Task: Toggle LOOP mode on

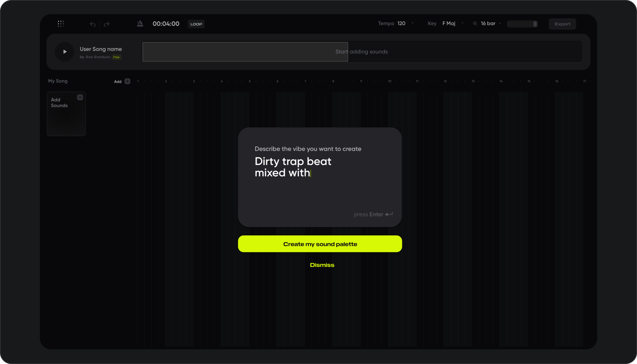Action: pyautogui.click(x=196, y=24)
